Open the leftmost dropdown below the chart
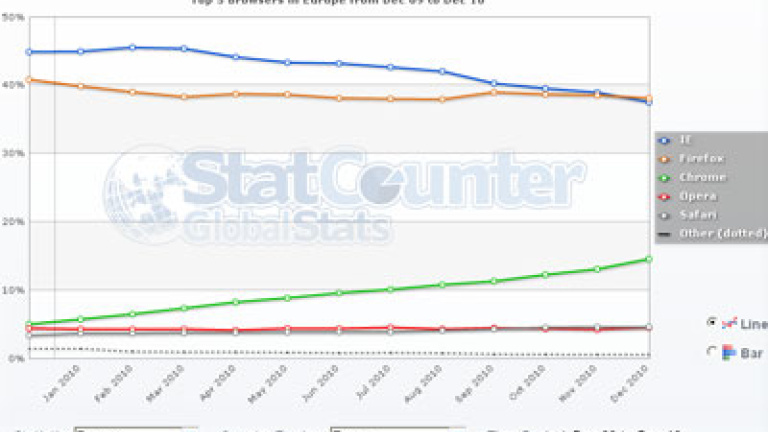The image size is (768, 432). pos(136,429)
